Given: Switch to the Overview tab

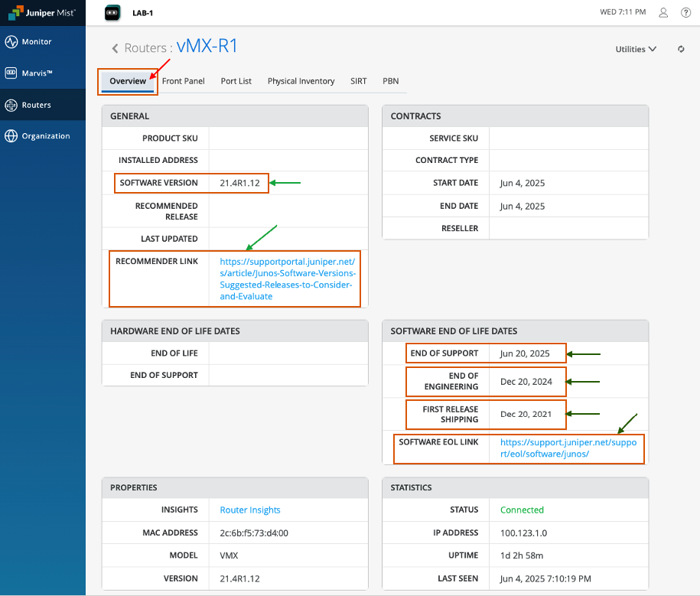Looking at the screenshot, I should point(128,81).
